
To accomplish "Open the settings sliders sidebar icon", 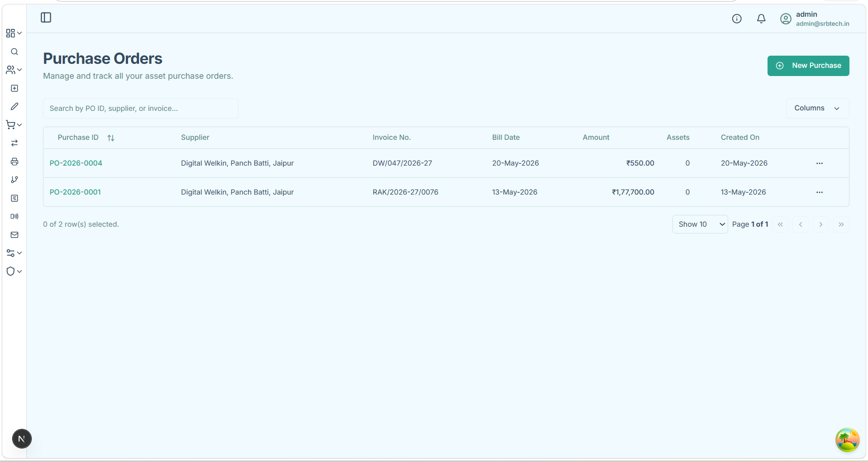I will (x=14, y=253).
